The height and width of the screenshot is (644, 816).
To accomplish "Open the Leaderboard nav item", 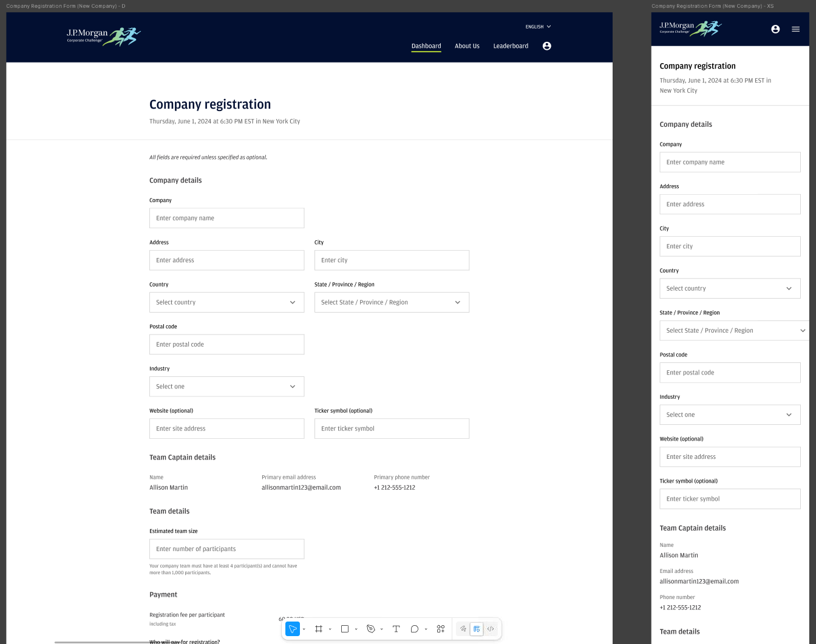I will coord(511,46).
